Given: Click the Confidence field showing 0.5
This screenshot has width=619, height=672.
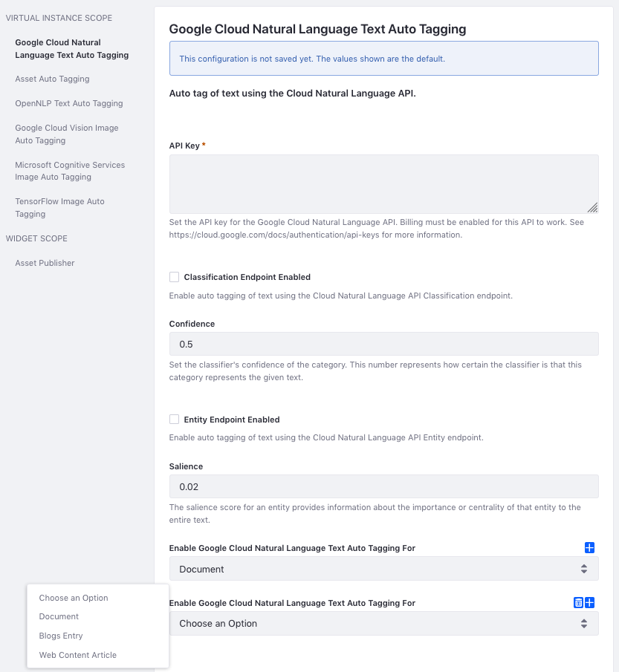Looking at the screenshot, I should [x=384, y=344].
